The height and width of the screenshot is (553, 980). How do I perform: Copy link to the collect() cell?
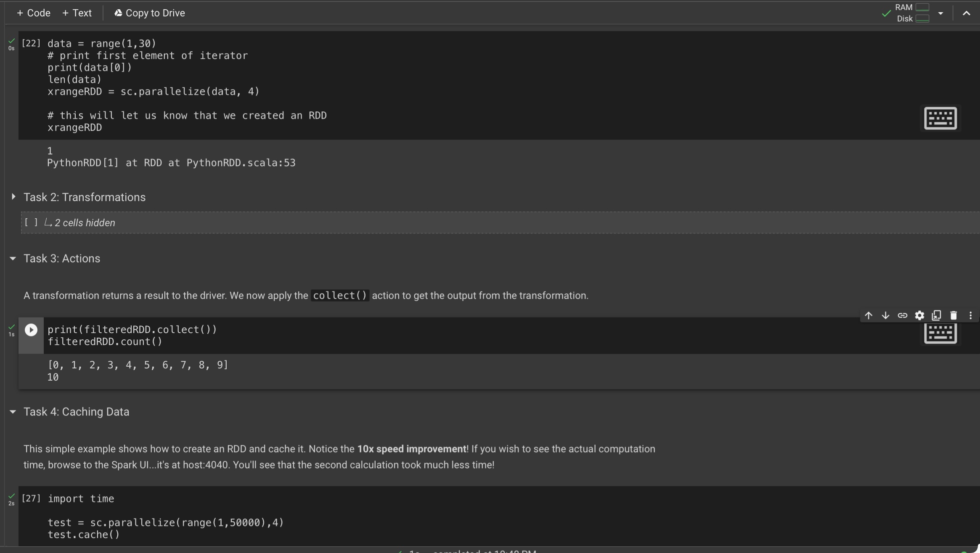point(903,315)
